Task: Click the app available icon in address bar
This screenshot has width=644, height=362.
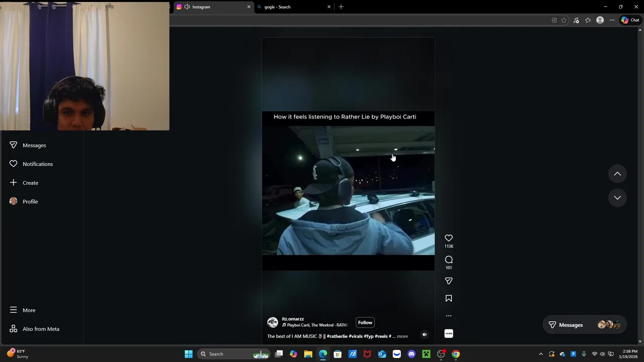Action: coord(554,20)
